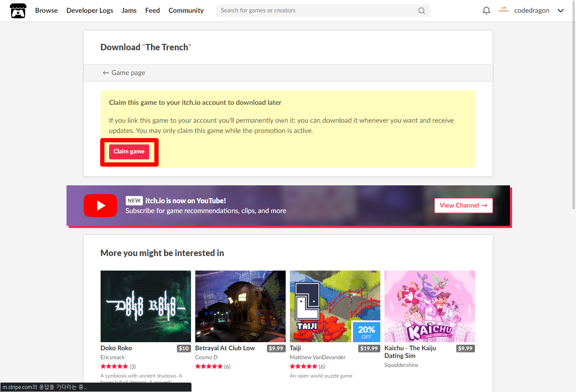Click the Doko Roko title link
The width and height of the screenshot is (576, 392).
(x=116, y=348)
